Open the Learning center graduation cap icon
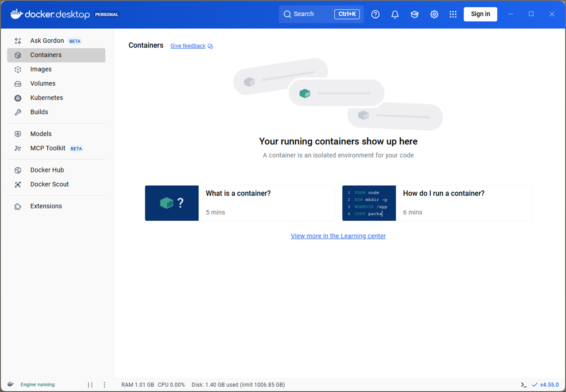 (414, 14)
